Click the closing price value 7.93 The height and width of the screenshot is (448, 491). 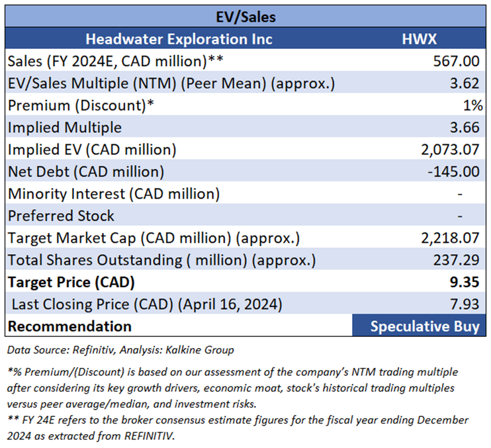pos(465,304)
